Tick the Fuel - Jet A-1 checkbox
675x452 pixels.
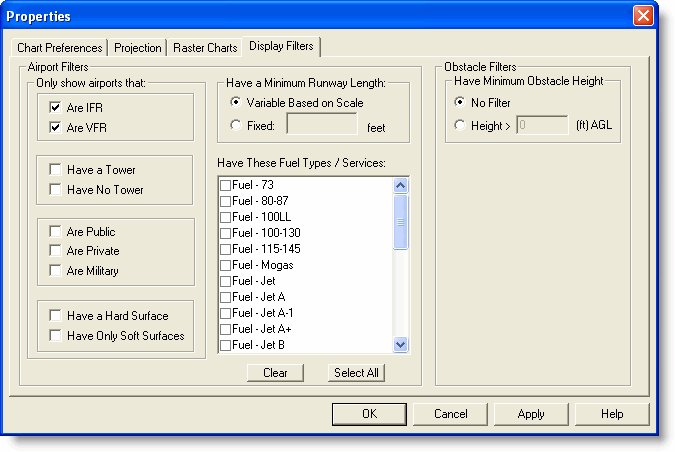pos(226,313)
